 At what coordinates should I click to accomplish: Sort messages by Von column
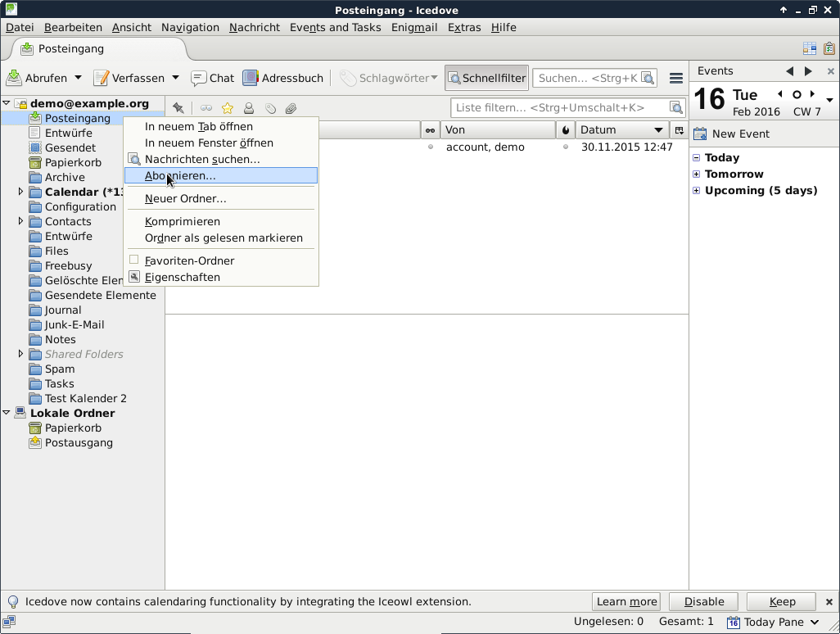click(x=499, y=130)
